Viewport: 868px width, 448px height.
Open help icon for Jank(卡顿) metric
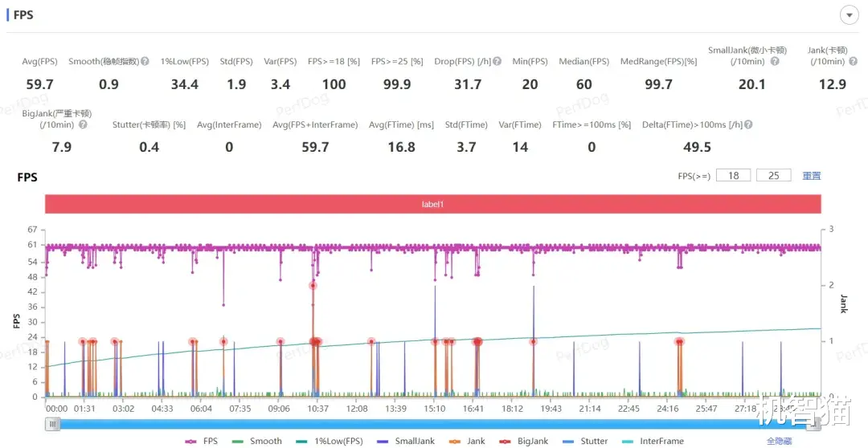pos(854,61)
